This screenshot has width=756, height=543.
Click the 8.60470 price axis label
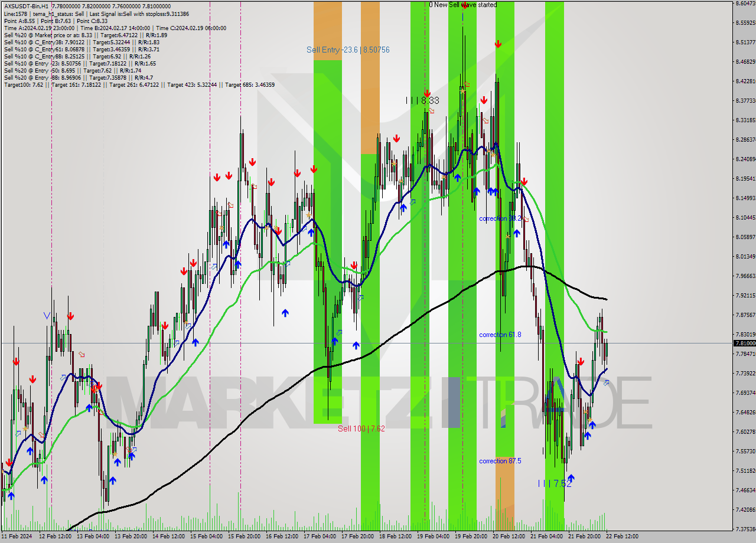745,4
